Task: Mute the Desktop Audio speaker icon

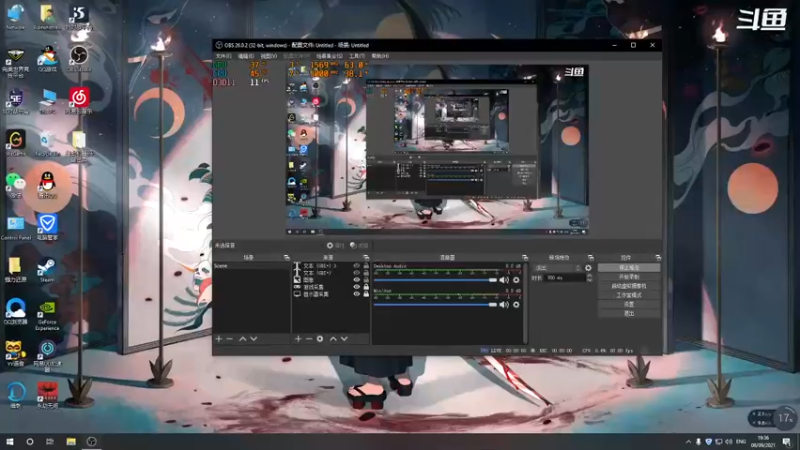Action: [504, 280]
